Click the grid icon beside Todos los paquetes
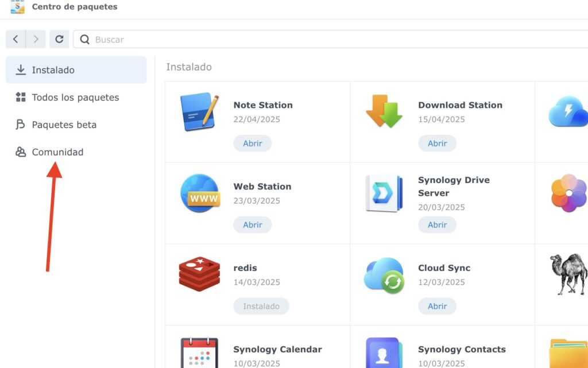Screen dimensions: 588x368 21,98
